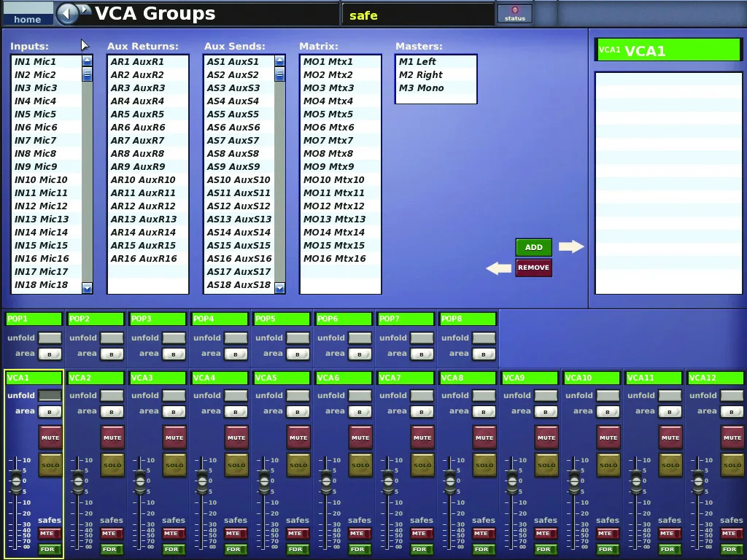Select AS13 AuxS13 in Aux Sends
Image resolution: width=747 pixels, height=560 pixels.
[239, 219]
